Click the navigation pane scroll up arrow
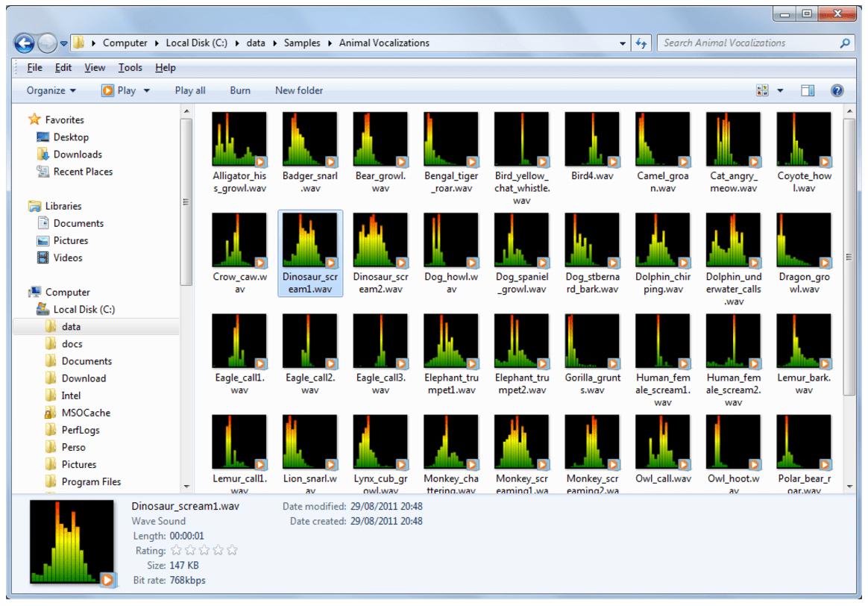 186,112
